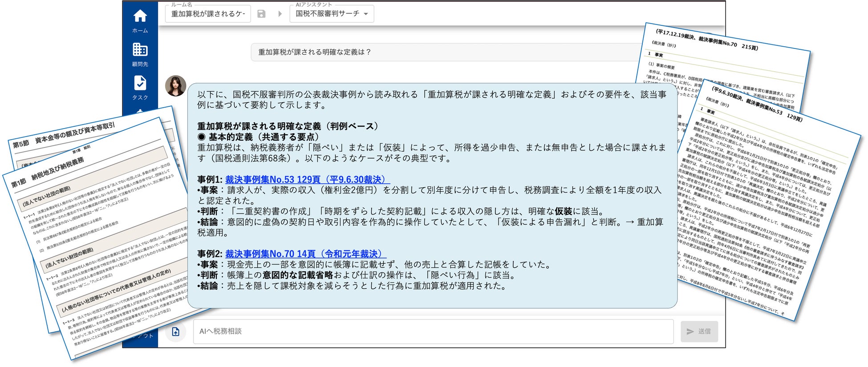Click the 事例2: label
This screenshot has width=868, height=367.
(x=210, y=254)
